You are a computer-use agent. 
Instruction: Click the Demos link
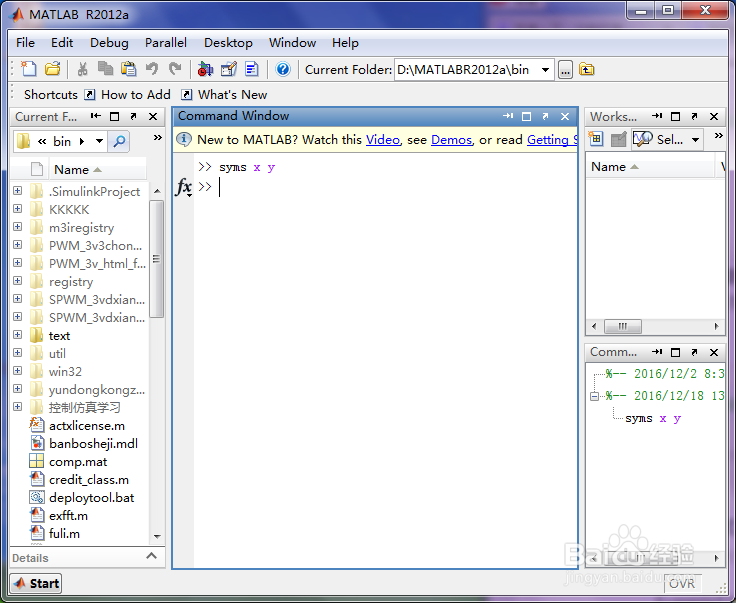(452, 140)
